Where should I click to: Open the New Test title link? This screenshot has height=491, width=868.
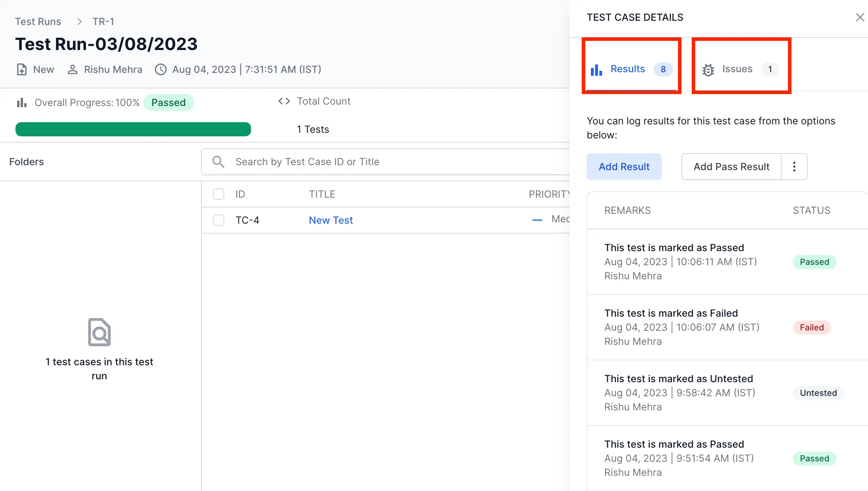pos(331,220)
